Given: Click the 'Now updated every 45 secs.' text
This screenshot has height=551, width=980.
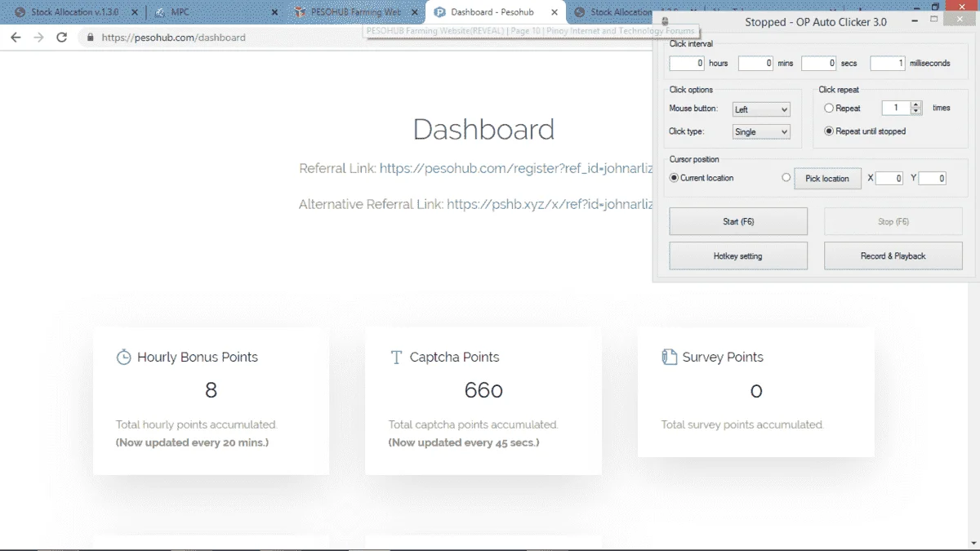Looking at the screenshot, I should [x=464, y=442].
